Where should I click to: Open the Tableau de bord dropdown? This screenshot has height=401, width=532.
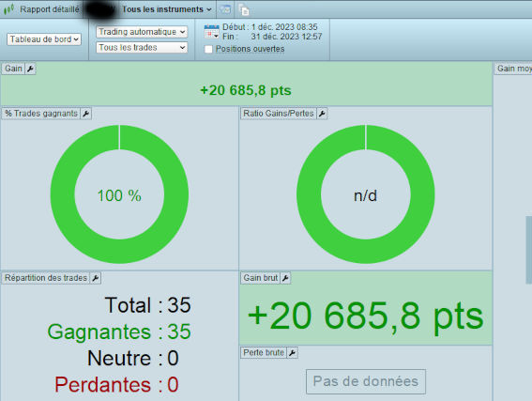click(x=44, y=39)
